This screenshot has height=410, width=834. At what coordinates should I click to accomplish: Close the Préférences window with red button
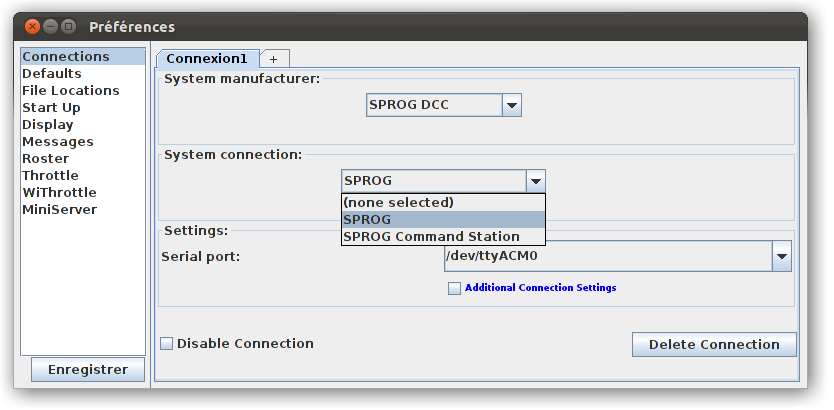pos(32,26)
